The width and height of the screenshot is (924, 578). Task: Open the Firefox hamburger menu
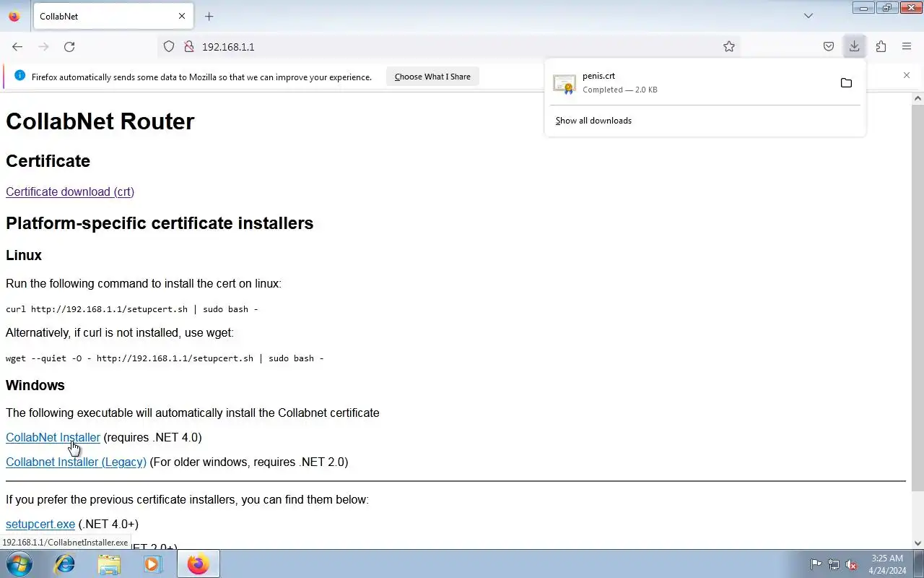click(x=907, y=46)
